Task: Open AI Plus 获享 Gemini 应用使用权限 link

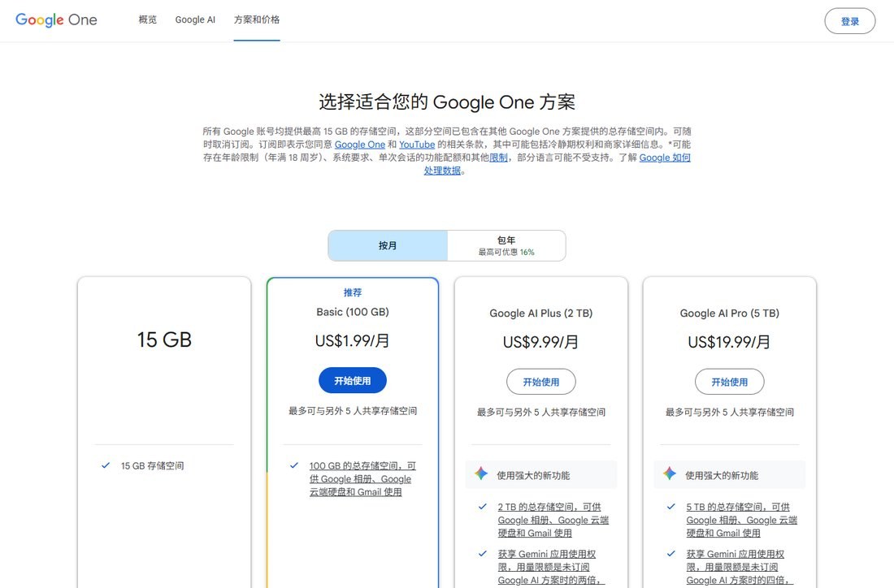Action: 550,567
